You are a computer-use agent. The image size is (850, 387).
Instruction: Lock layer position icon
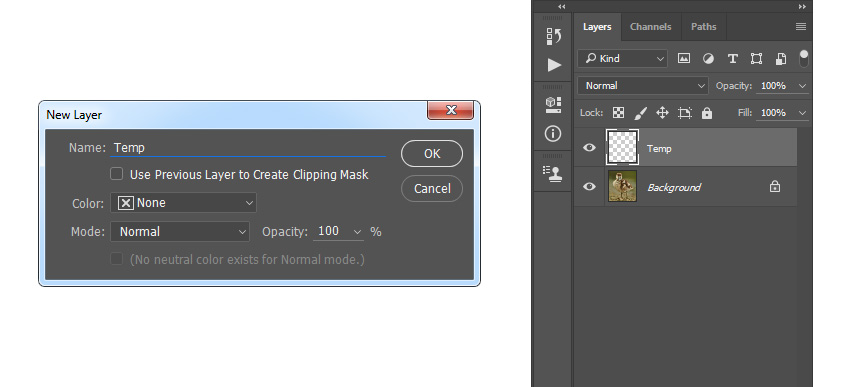pos(662,113)
